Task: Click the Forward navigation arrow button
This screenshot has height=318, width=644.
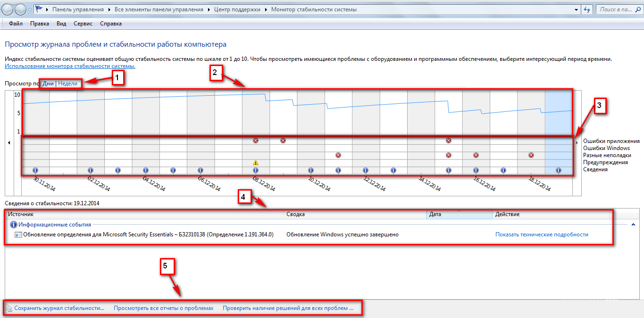Action: [x=21, y=9]
